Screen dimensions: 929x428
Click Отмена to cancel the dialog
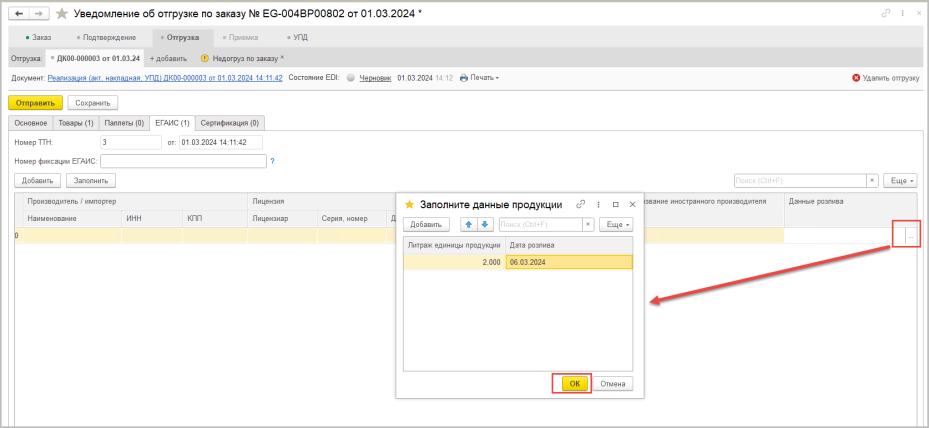click(x=613, y=384)
